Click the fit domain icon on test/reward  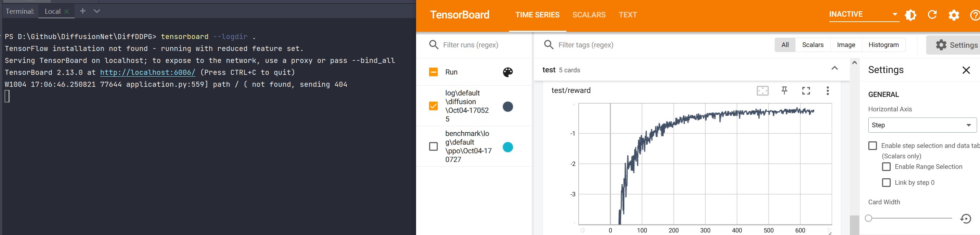click(x=762, y=91)
